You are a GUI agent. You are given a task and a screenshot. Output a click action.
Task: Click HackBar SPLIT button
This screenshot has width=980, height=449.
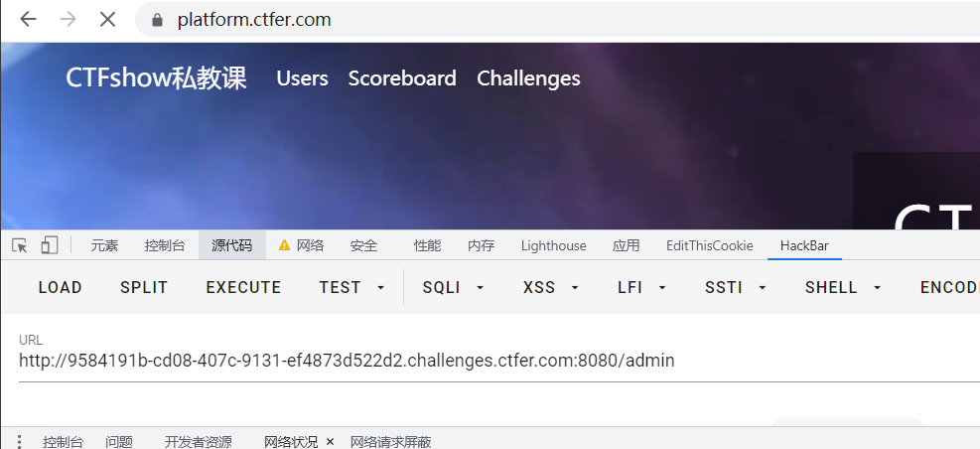tap(144, 287)
